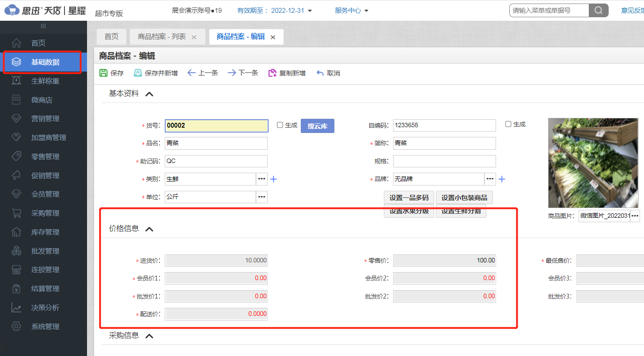This screenshot has height=356, width=644.
Task: Click the search magnifier icon
Action: (598, 10)
